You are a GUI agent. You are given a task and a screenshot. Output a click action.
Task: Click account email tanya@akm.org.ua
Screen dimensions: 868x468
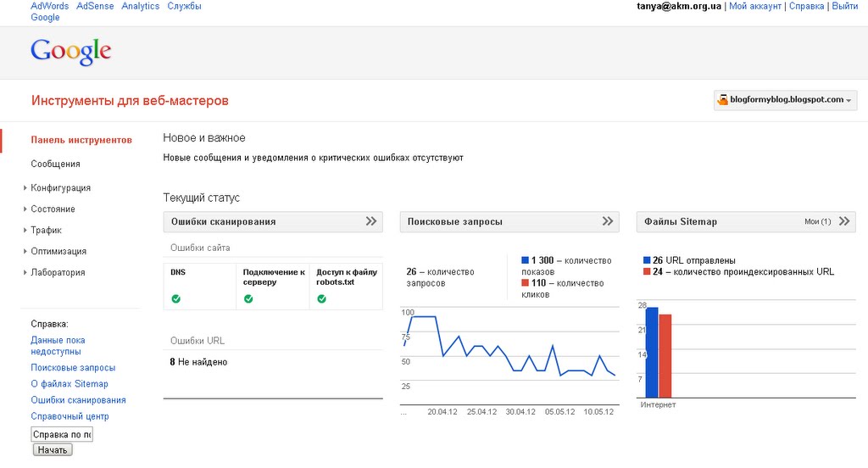tap(679, 6)
